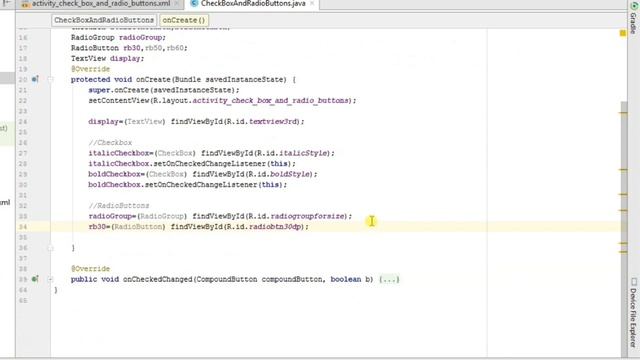Click 'italicCheckbox.setOnCheckedChangeListener(this);' line
Image resolution: width=640 pixels, height=360 pixels.
click(192, 164)
